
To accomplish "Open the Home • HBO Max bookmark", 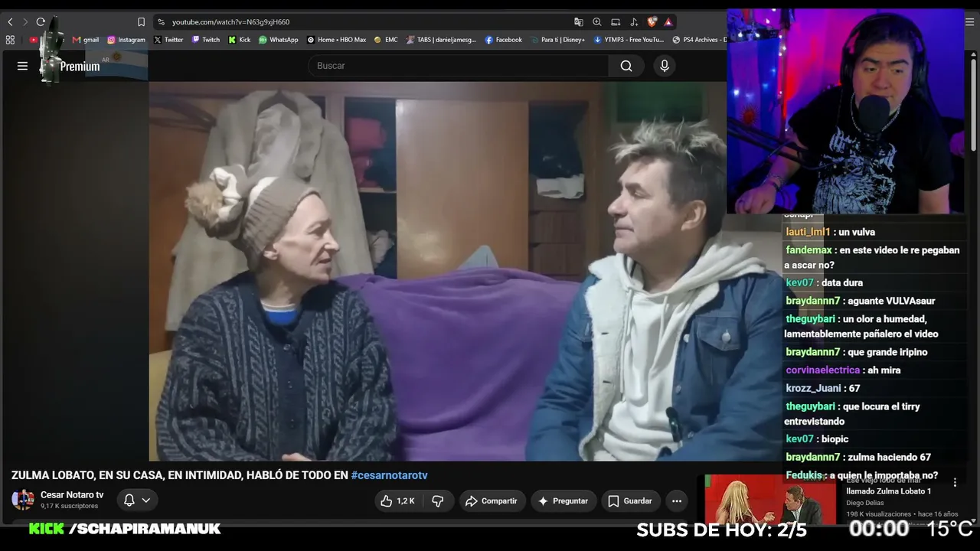I will pos(337,40).
